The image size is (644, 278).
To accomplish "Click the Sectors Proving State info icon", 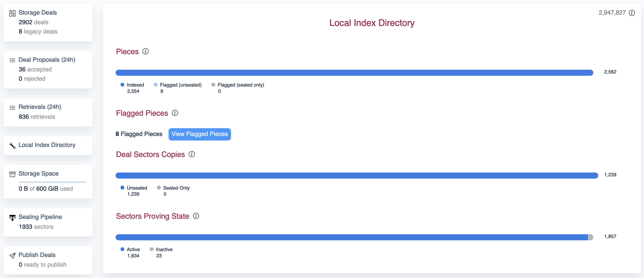I will tap(196, 216).
